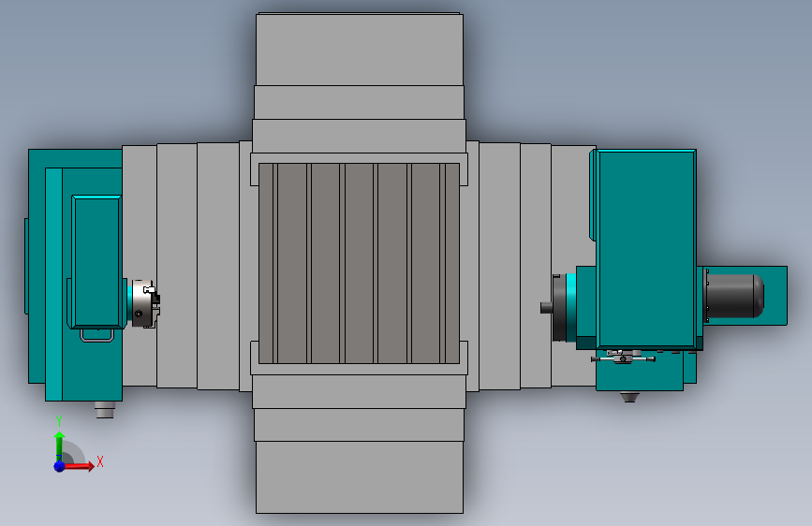Select the small handwheel lever under right housing

(x=624, y=357)
